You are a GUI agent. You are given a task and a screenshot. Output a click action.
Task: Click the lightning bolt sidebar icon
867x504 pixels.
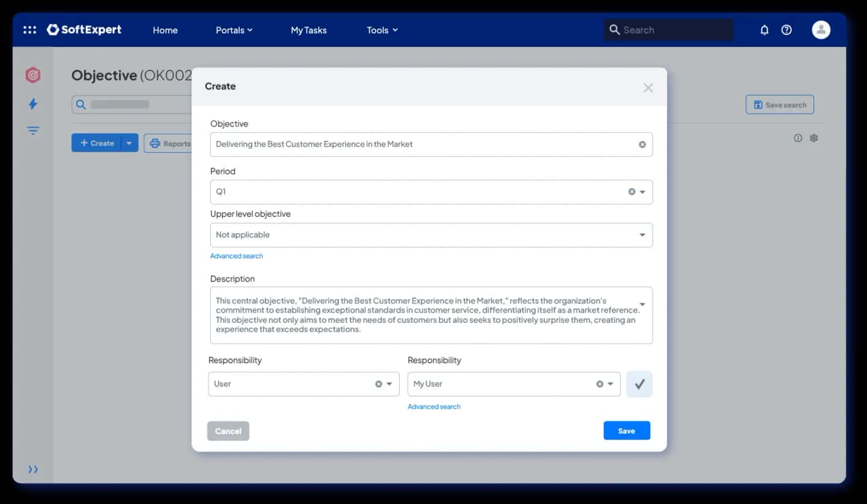[33, 104]
